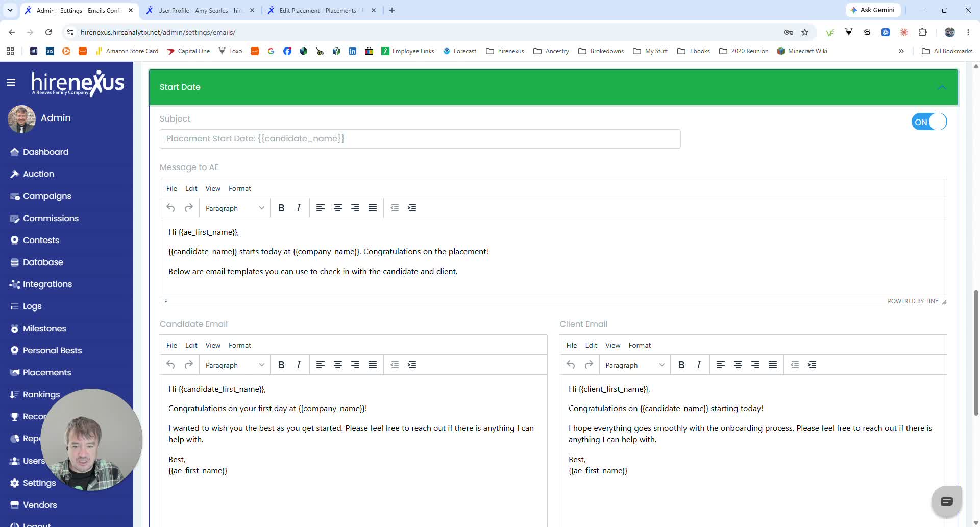Viewport: 980px width, 527px height.
Task: Increase indent in Message to AE editor
Action: pyautogui.click(x=412, y=208)
